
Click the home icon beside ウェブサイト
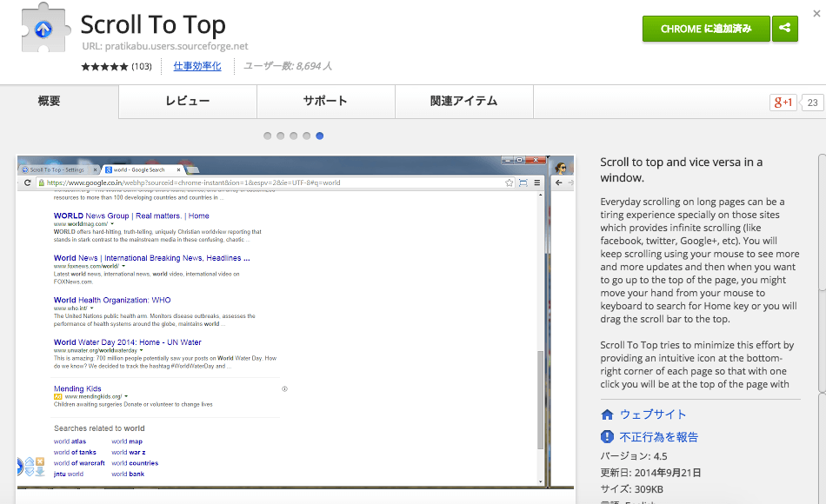608,414
